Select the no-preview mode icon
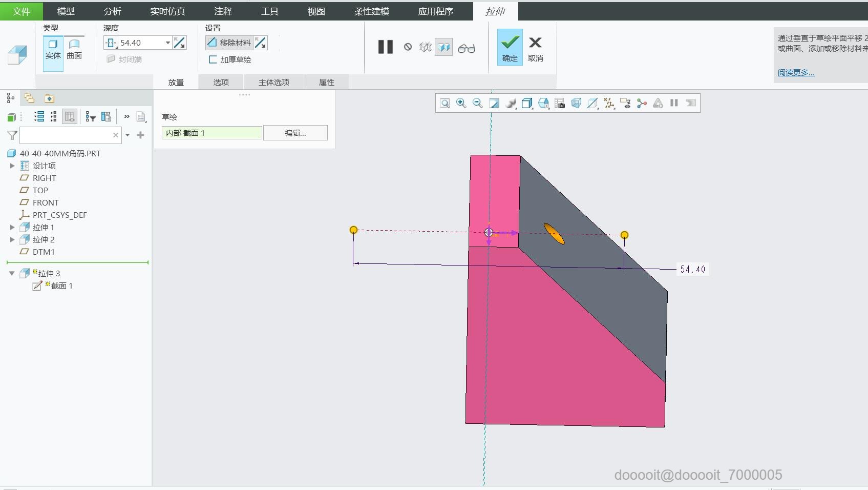868x490 pixels. tap(408, 47)
